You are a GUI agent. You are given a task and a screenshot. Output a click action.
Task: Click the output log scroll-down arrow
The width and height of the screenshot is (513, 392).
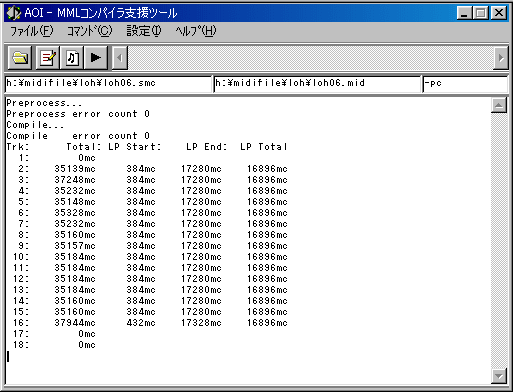pyautogui.click(x=499, y=376)
